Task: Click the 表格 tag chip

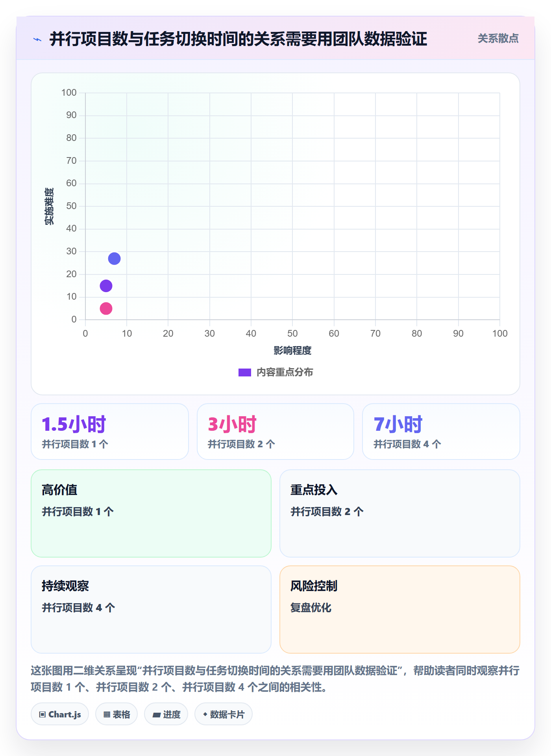Action: click(x=116, y=714)
